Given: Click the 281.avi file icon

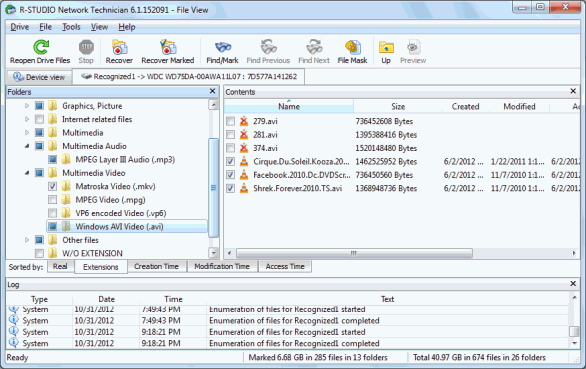Looking at the screenshot, I should [244, 135].
